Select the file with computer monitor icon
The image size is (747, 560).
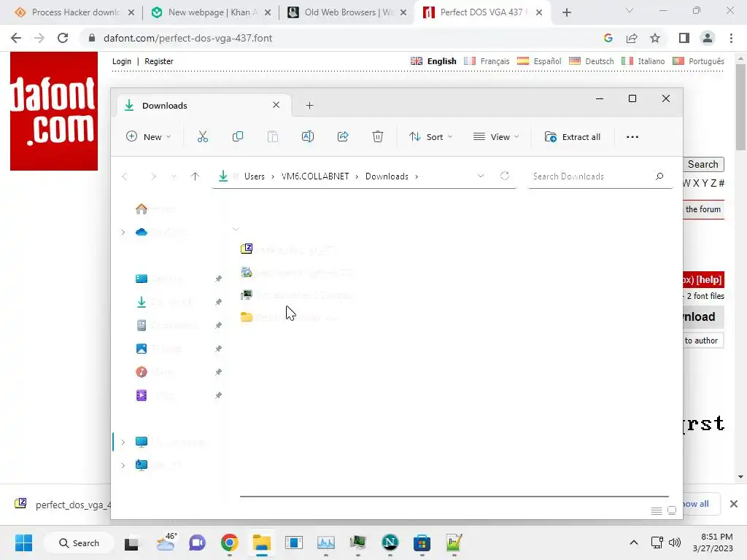tap(298, 295)
